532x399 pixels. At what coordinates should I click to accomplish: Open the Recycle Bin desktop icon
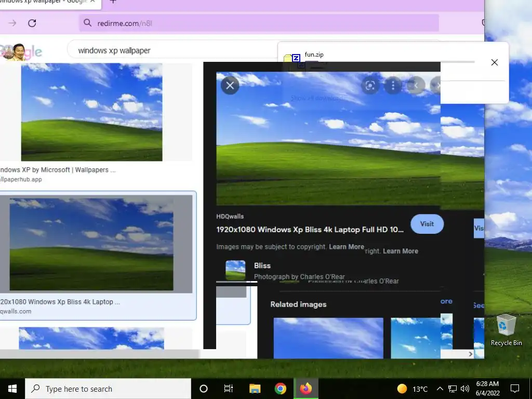506,330
